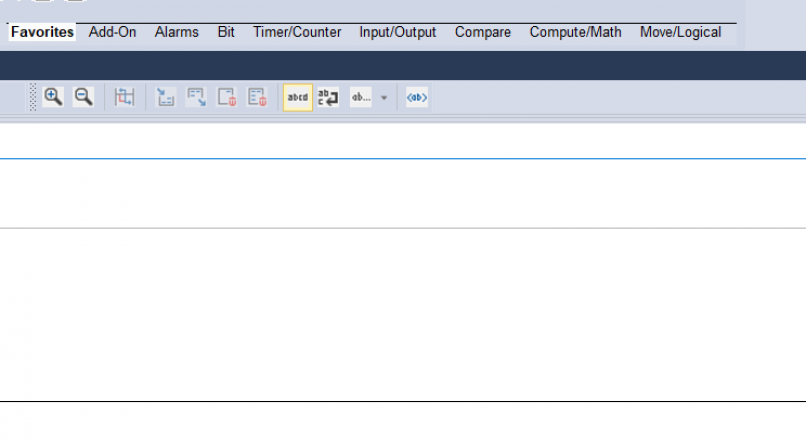Select the Compare instruction tab
This screenshot has height=440, width=806.
[483, 32]
